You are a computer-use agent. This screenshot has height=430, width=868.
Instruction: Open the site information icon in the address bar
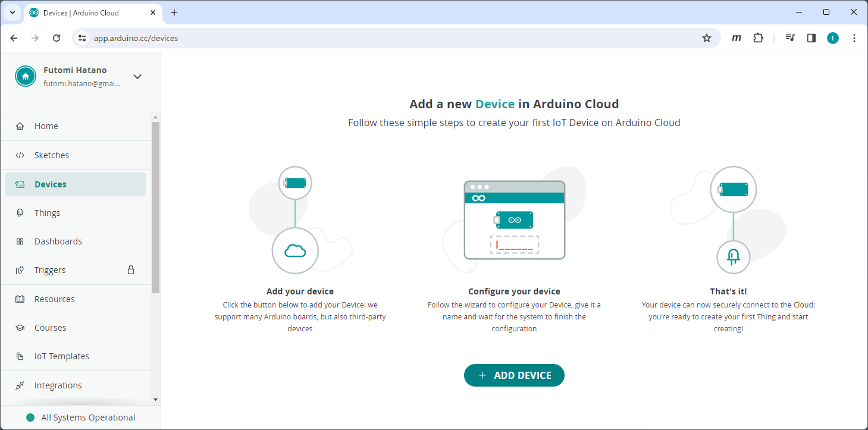(82, 37)
